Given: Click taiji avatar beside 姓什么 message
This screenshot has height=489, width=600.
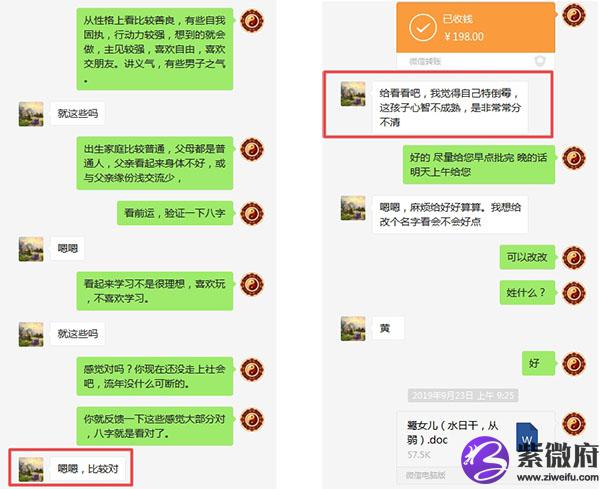Looking at the screenshot, I should pyautogui.click(x=574, y=293).
